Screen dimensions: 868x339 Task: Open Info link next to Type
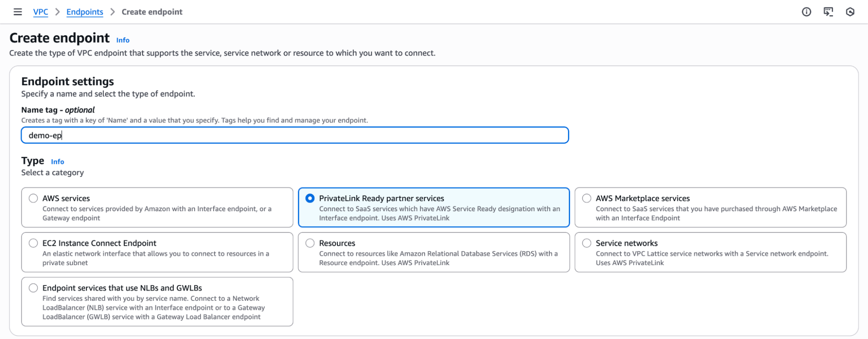coord(57,162)
